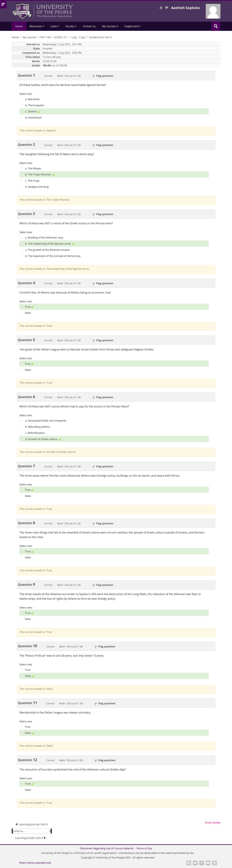This screenshot has height=868, width=232.
Task: Open the Faculty menu
Action: click(x=71, y=26)
